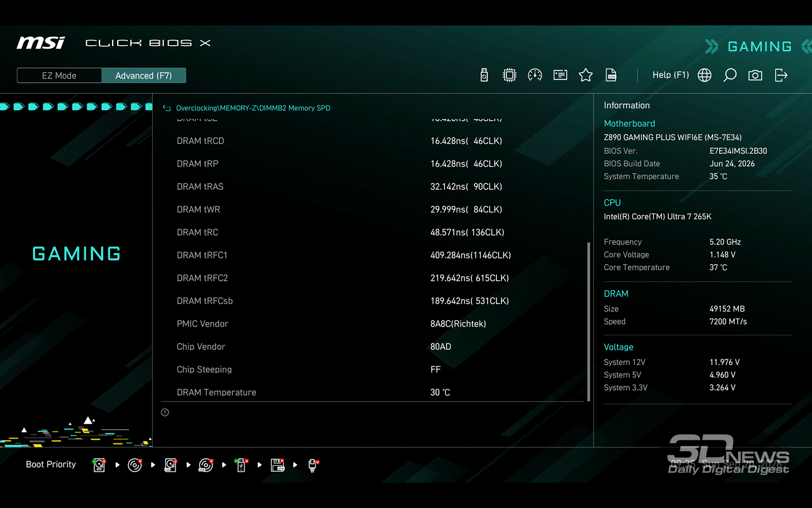Click the info icon below the list
Screen dimensions: 812x508
coord(165,412)
